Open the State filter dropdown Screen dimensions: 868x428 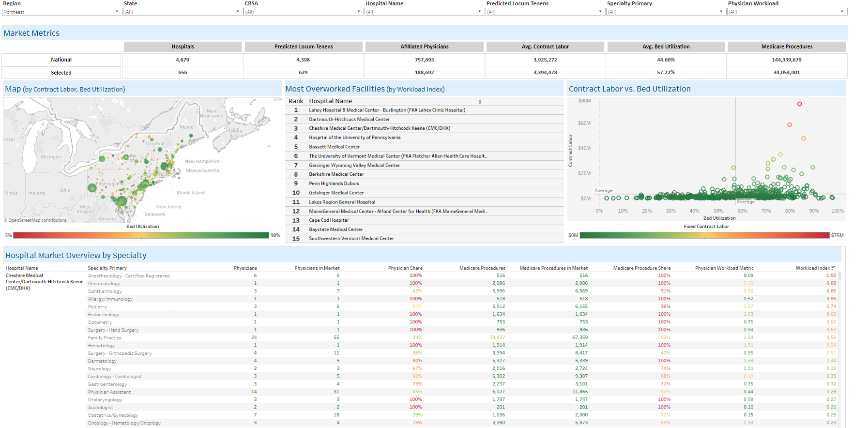(183, 12)
